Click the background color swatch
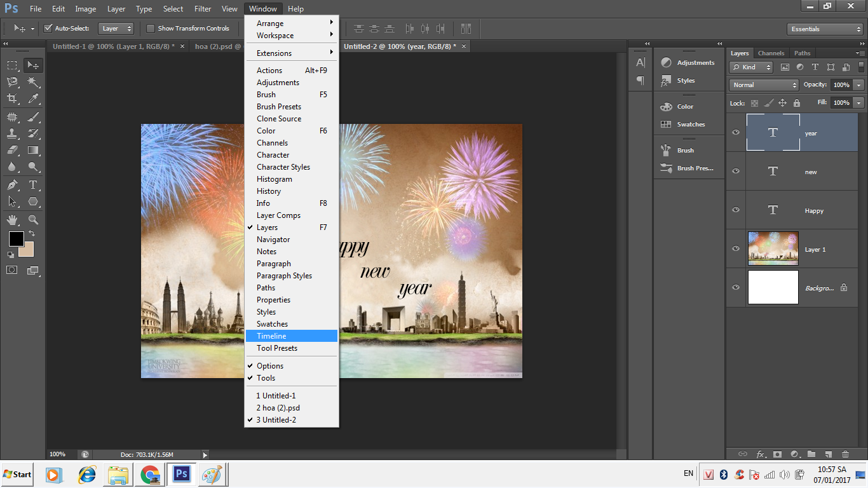This screenshot has height=488, width=868. pos(29,251)
